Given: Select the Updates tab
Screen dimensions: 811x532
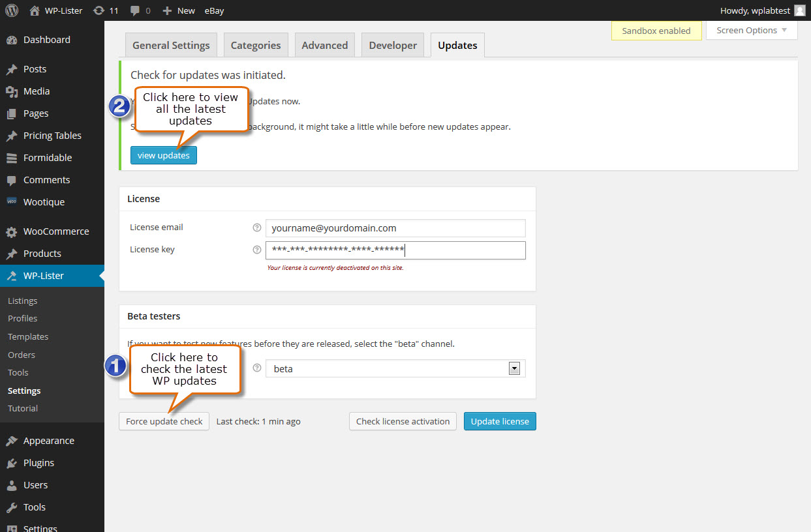Looking at the screenshot, I should pos(457,45).
